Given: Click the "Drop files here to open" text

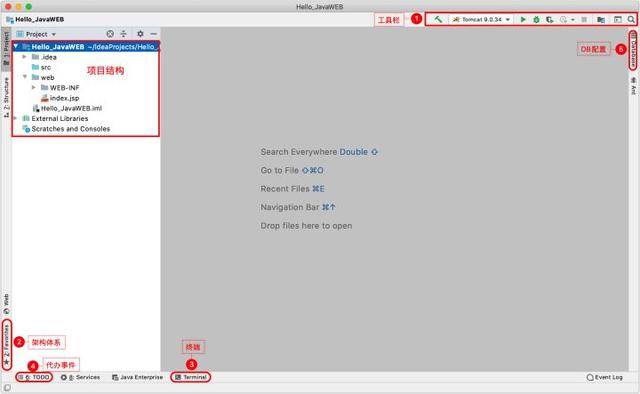Looking at the screenshot, I should pyautogui.click(x=306, y=226).
